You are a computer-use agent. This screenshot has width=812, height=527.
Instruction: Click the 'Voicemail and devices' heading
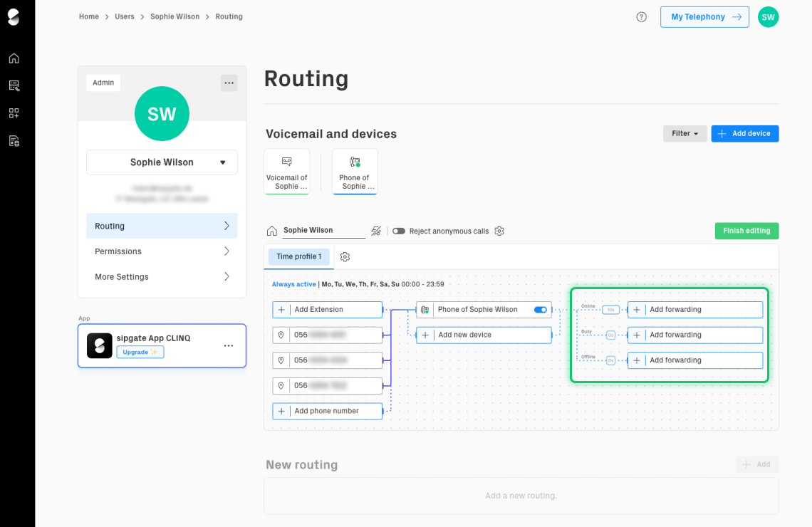click(331, 134)
